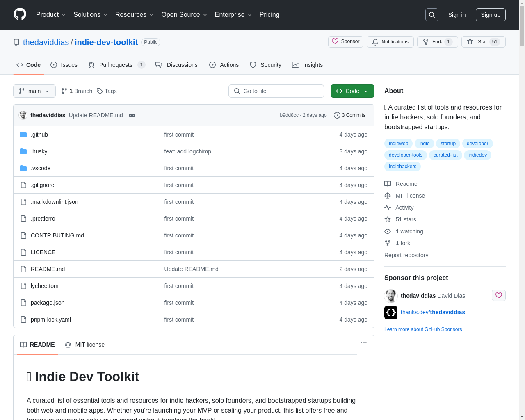
Task: Click the .github folder icon
Action: point(23,135)
